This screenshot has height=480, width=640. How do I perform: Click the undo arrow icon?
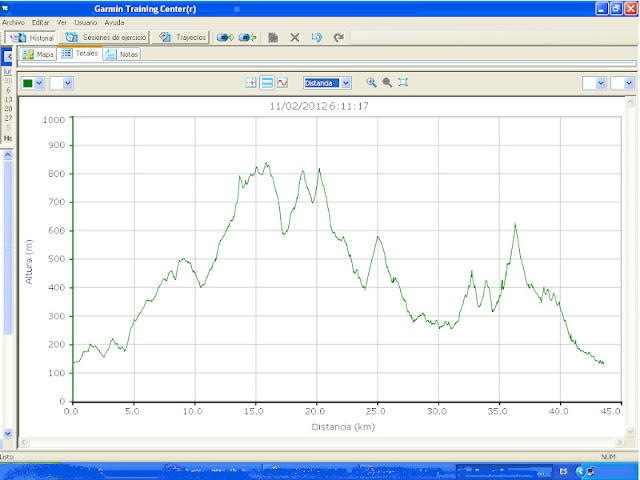click(317, 38)
